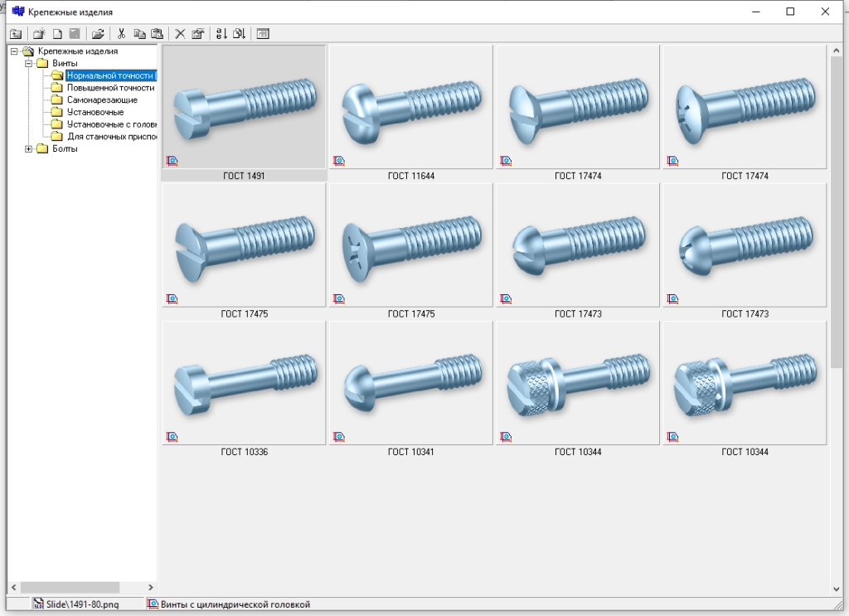Open the Повышенной точности folder
Screen dimensions: 849x616
pyautogui.click(x=110, y=87)
